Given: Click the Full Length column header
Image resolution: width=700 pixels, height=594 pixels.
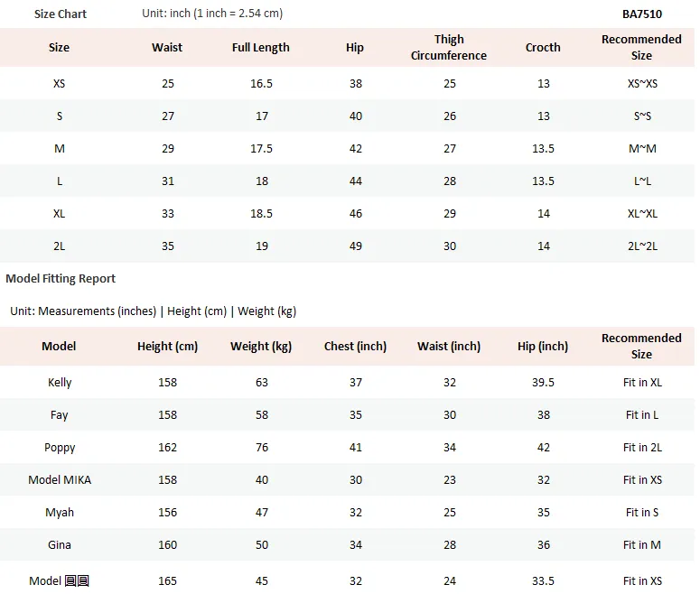Looking at the screenshot, I should (x=261, y=47).
